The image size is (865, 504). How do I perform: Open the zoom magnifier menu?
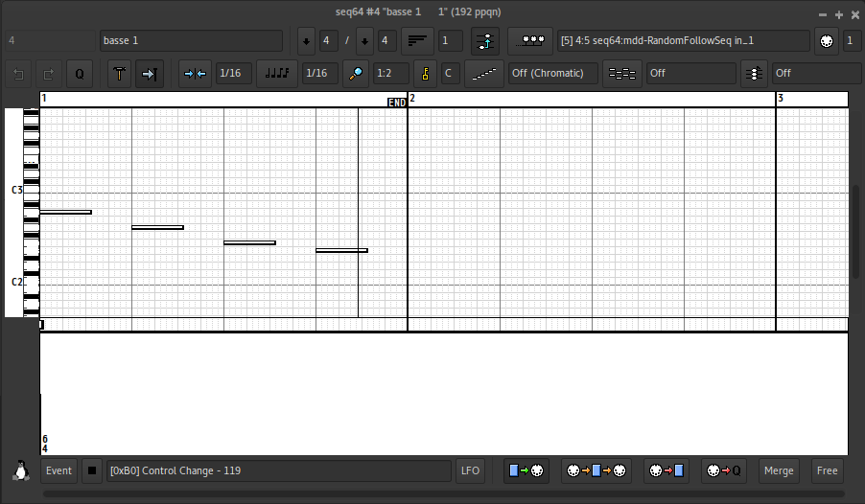(x=356, y=74)
